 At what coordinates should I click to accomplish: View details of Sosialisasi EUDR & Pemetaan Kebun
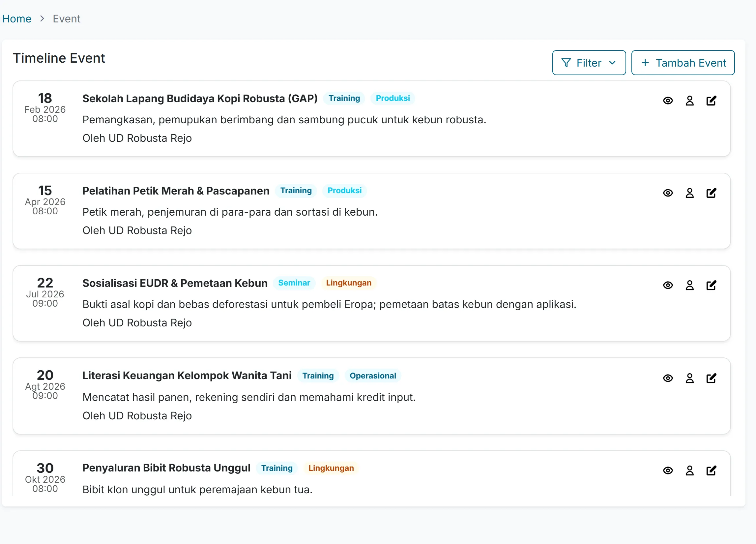coord(668,285)
